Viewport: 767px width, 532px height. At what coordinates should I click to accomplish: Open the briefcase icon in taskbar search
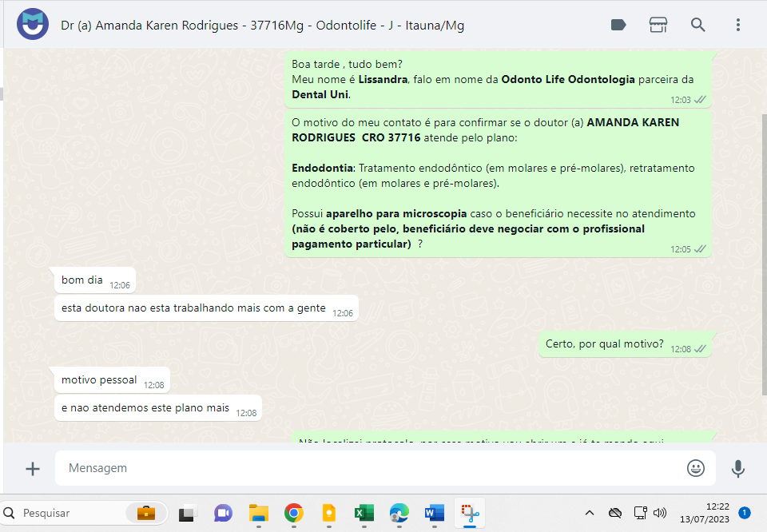pyautogui.click(x=145, y=513)
